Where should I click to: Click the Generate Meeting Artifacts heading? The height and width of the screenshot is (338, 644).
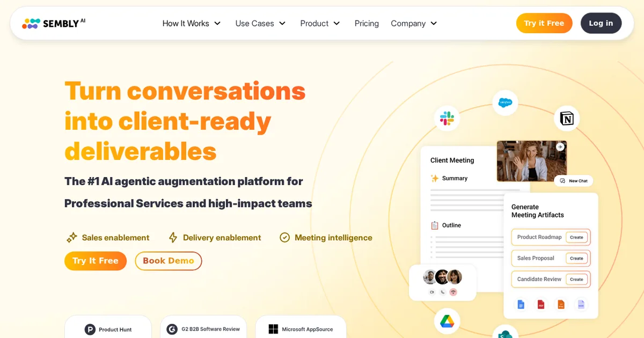(537, 211)
